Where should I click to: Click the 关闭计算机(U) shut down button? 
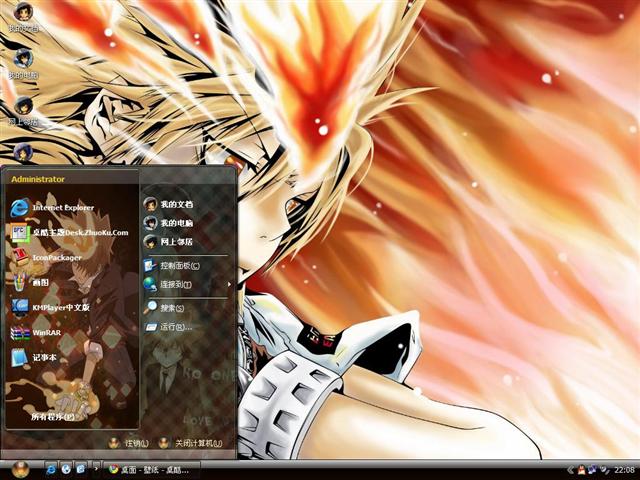tap(190, 443)
